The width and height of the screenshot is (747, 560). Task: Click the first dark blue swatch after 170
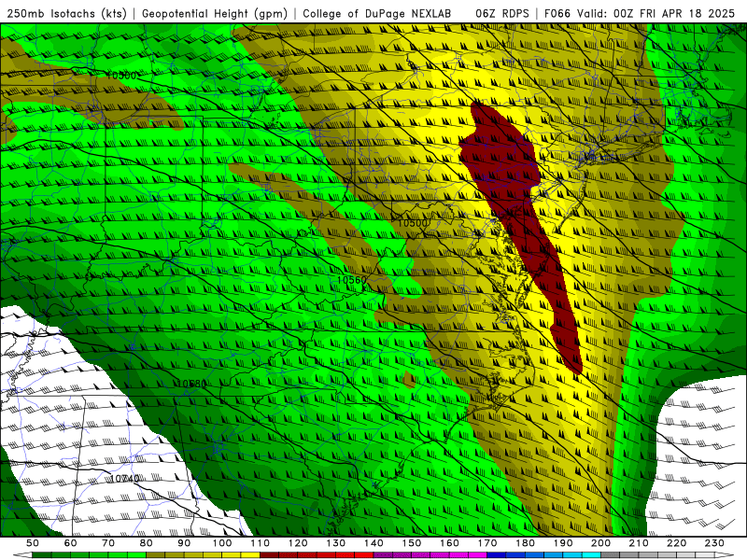[497, 555]
